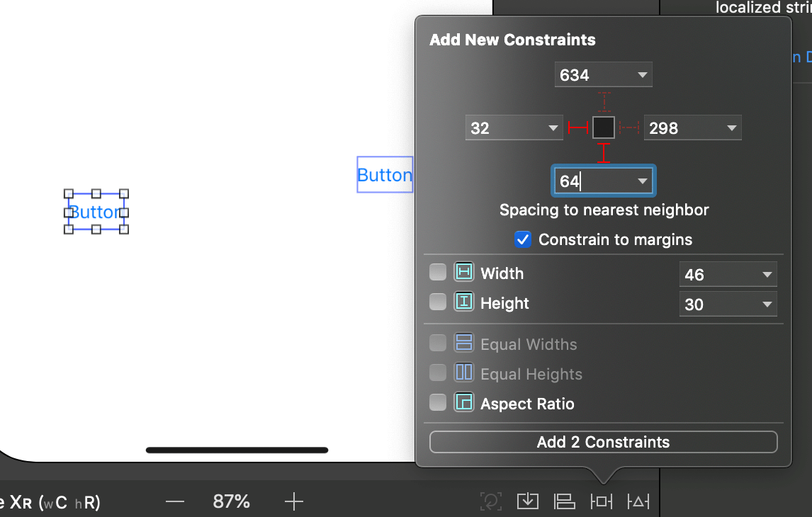Toggle the bottom spacing constraint strut
The height and width of the screenshot is (517, 812).
coord(603,152)
